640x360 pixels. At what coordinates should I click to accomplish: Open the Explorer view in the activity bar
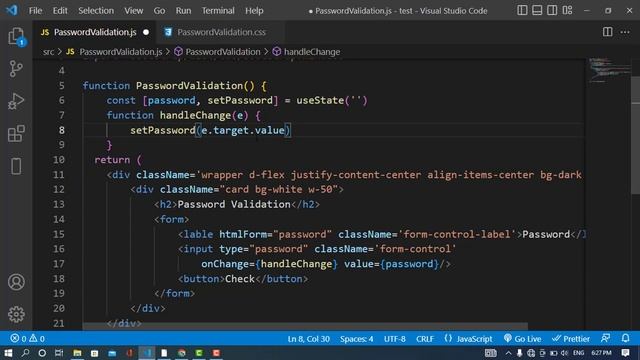[x=16, y=37]
